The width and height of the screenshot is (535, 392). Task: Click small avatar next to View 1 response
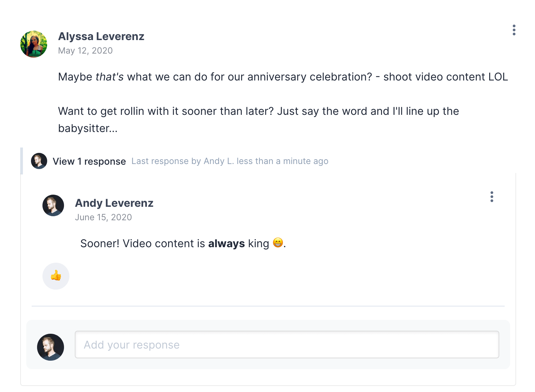point(39,161)
